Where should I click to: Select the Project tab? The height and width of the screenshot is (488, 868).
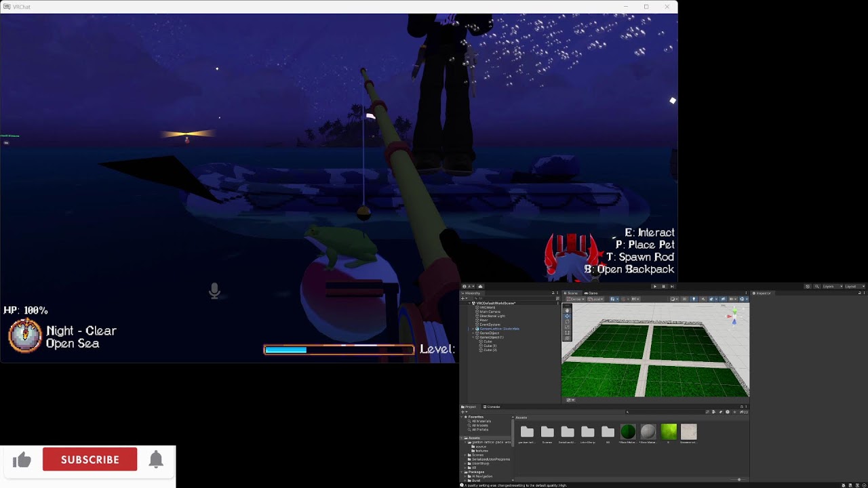[470, 407]
